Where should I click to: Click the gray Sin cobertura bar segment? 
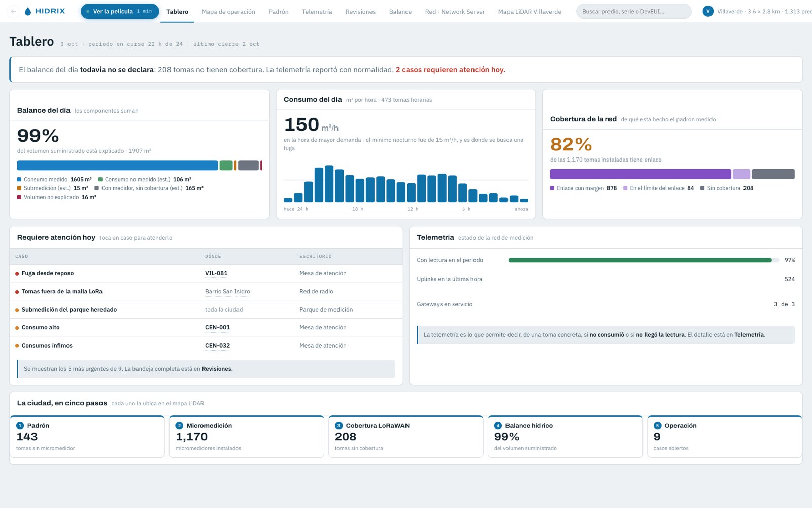773,174
